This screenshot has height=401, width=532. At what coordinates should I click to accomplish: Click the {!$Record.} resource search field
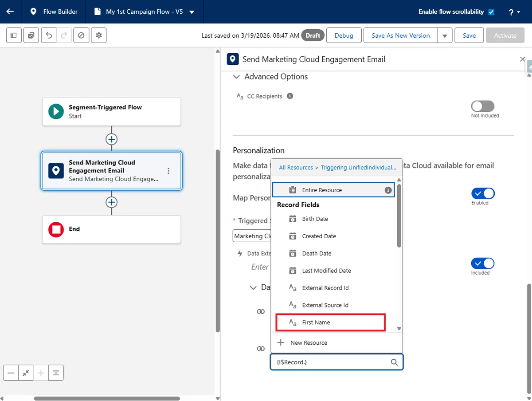(337, 362)
